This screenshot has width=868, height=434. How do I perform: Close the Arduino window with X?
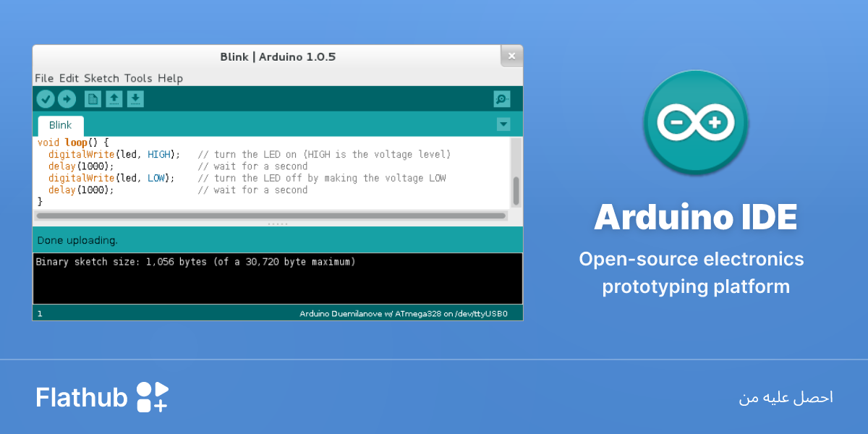pos(511,56)
